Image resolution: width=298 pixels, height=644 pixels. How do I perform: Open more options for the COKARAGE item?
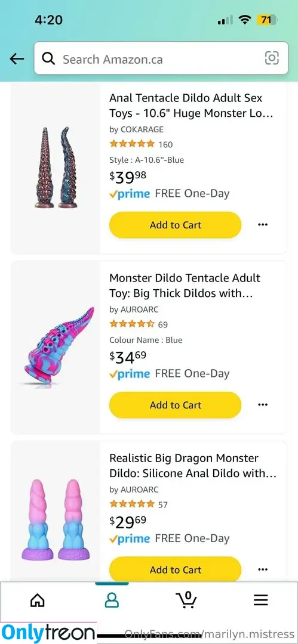pyautogui.click(x=263, y=225)
